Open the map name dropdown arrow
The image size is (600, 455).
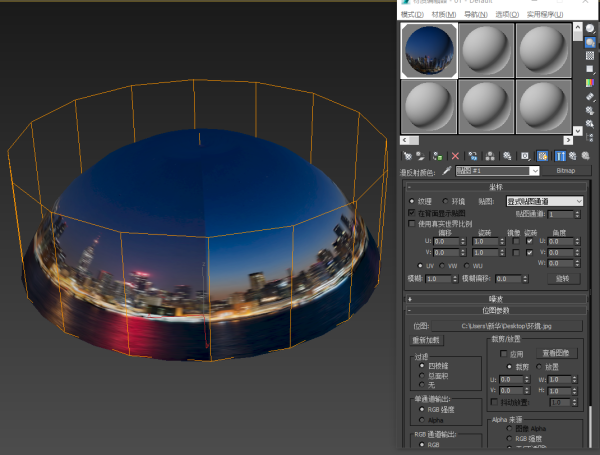tap(535, 171)
